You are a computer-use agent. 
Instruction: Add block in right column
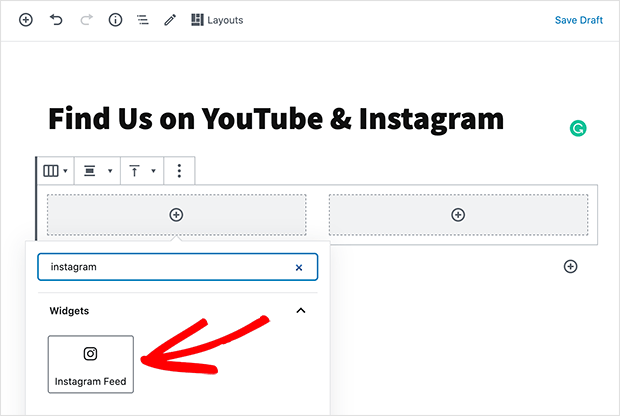[458, 215]
